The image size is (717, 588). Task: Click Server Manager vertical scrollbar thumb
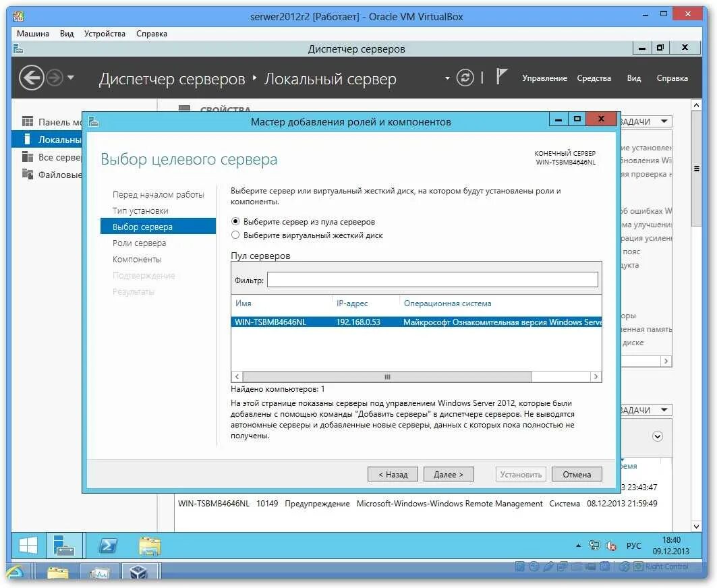696,169
